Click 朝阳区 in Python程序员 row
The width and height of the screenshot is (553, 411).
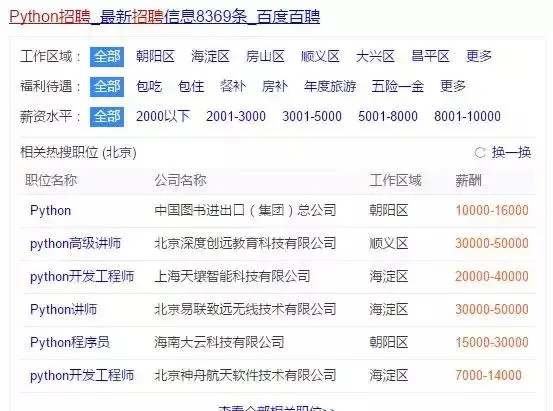389,343
